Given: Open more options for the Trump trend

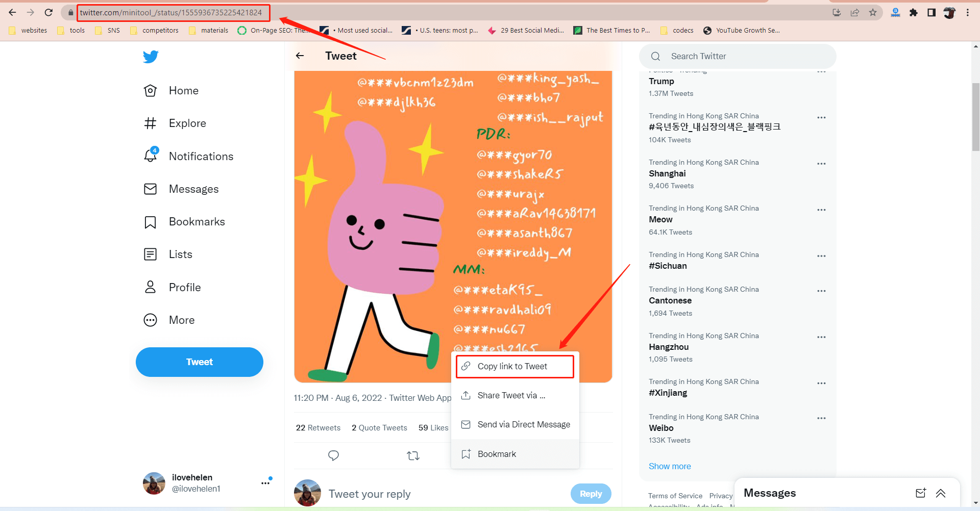Looking at the screenshot, I should (821, 72).
